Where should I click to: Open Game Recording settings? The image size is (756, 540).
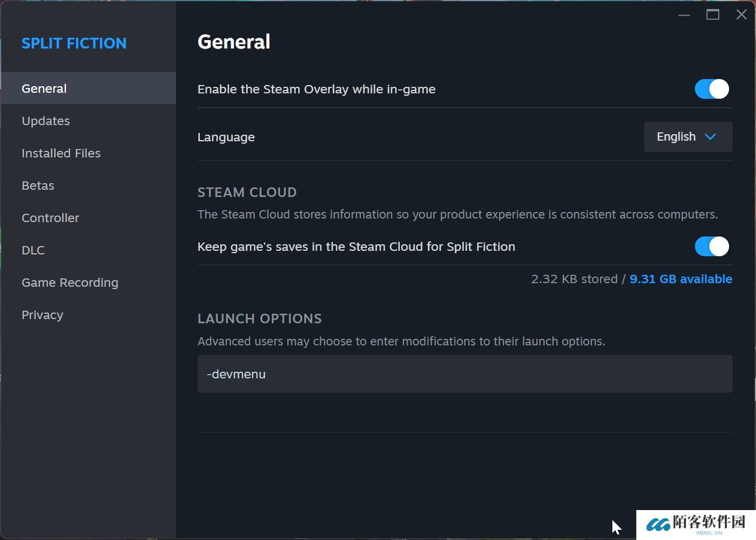pyautogui.click(x=70, y=283)
